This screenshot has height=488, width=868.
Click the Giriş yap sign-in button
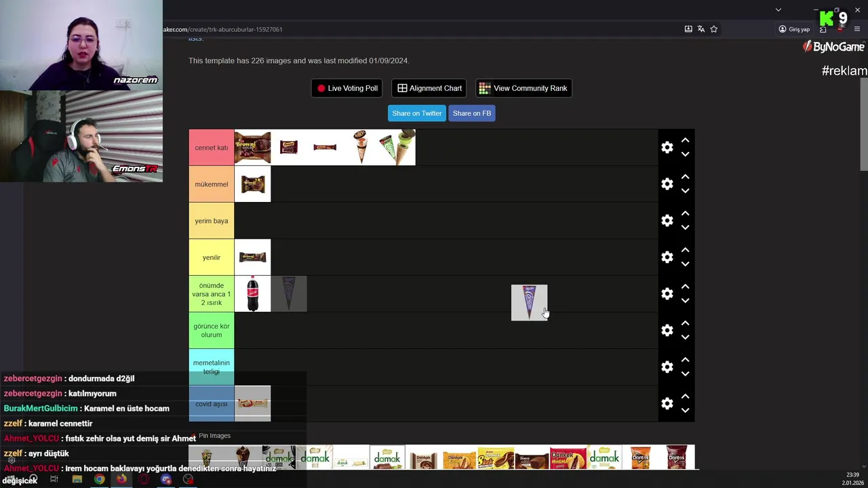click(x=794, y=29)
